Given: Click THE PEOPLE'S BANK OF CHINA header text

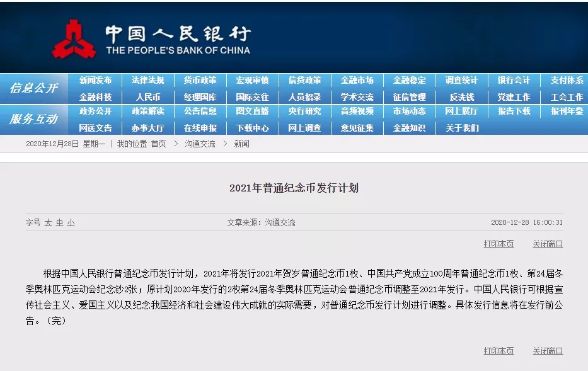Looking at the screenshot, I should pos(178,50).
